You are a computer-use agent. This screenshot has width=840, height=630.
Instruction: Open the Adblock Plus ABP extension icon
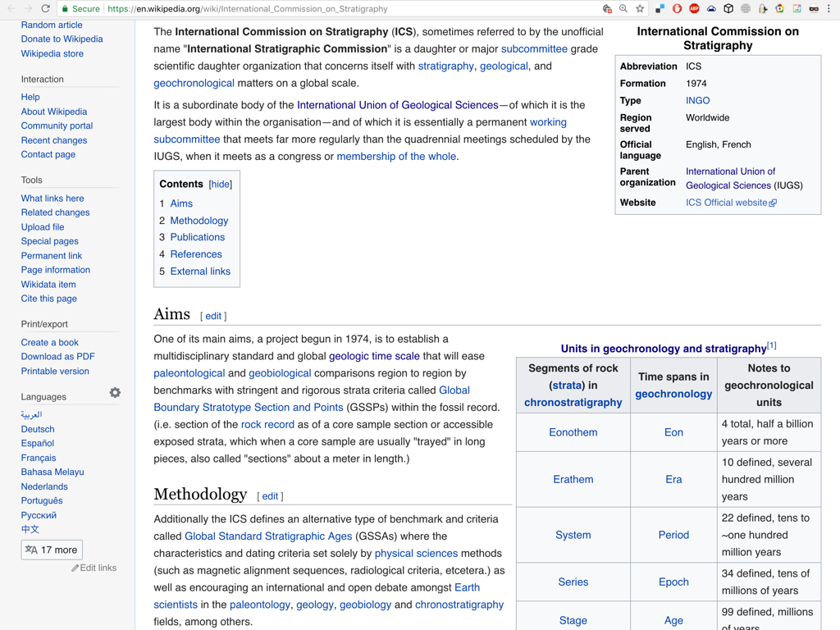pos(694,8)
